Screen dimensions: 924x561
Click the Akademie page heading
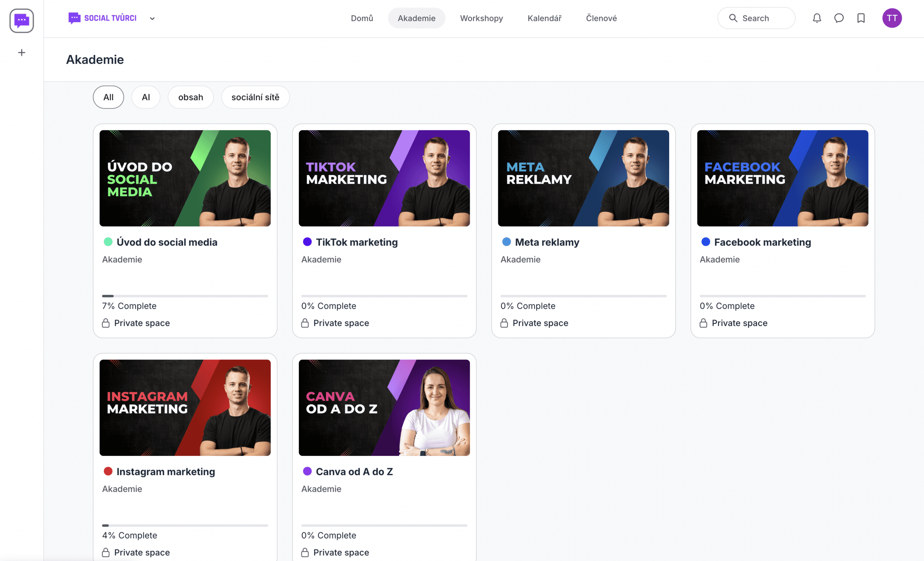click(x=95, y=60)
